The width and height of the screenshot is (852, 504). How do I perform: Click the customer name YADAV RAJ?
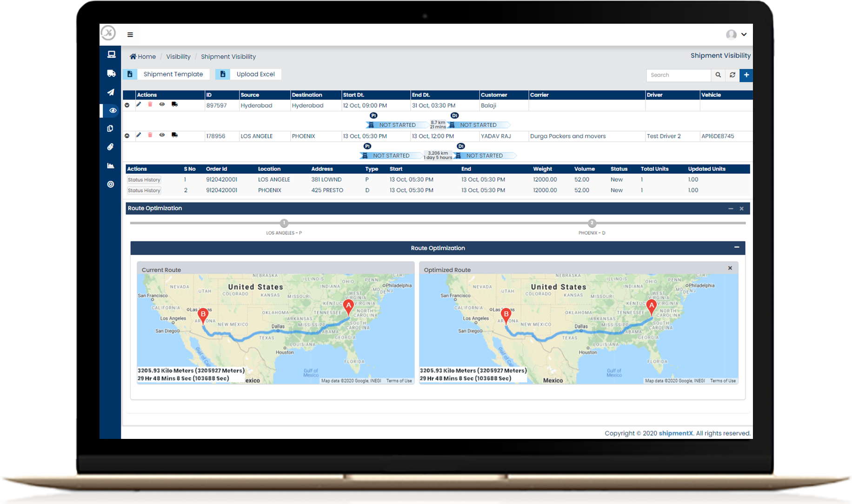[496, 136]
